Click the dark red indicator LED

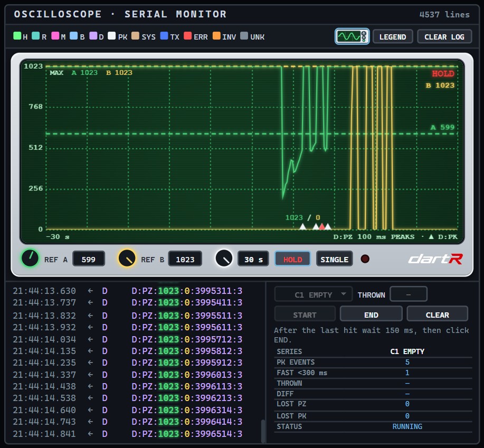[365, 259]
